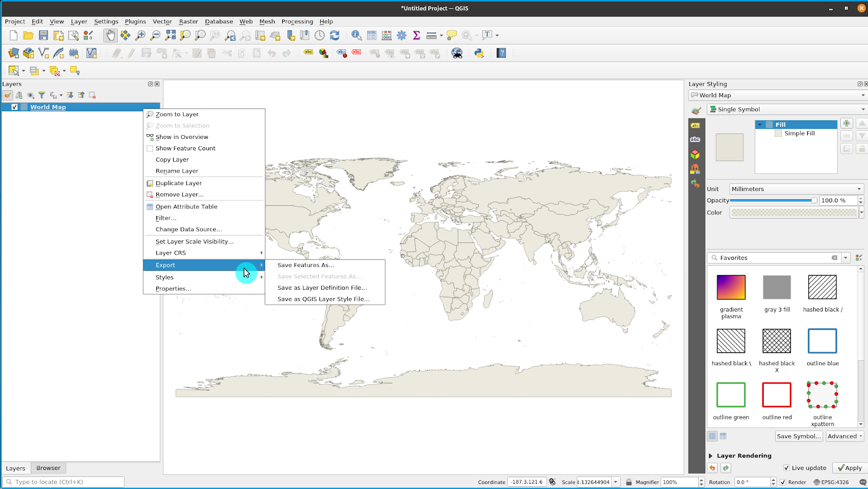Disable the Live update checkbox
This screenshot has width=868, height=489.
tap(787, 467)
